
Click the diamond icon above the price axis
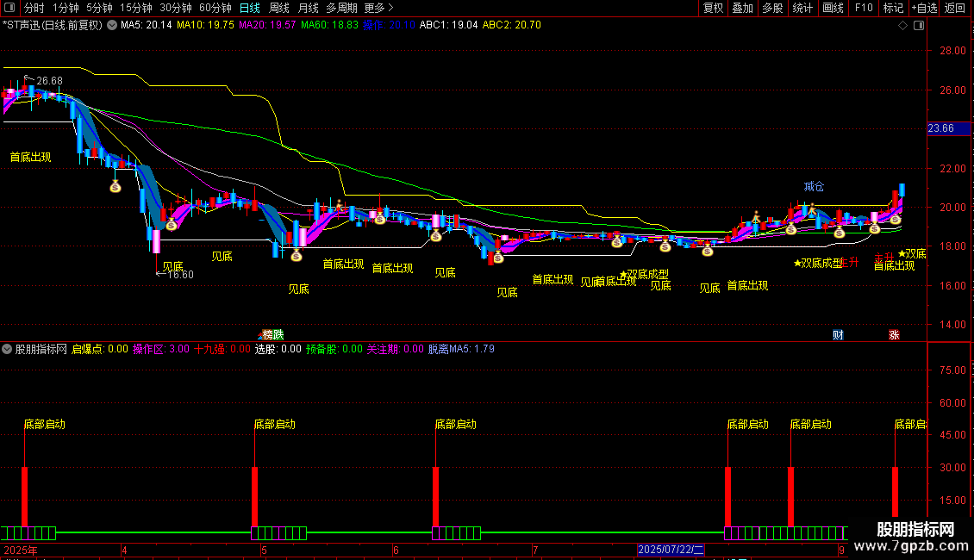point(903,26)
